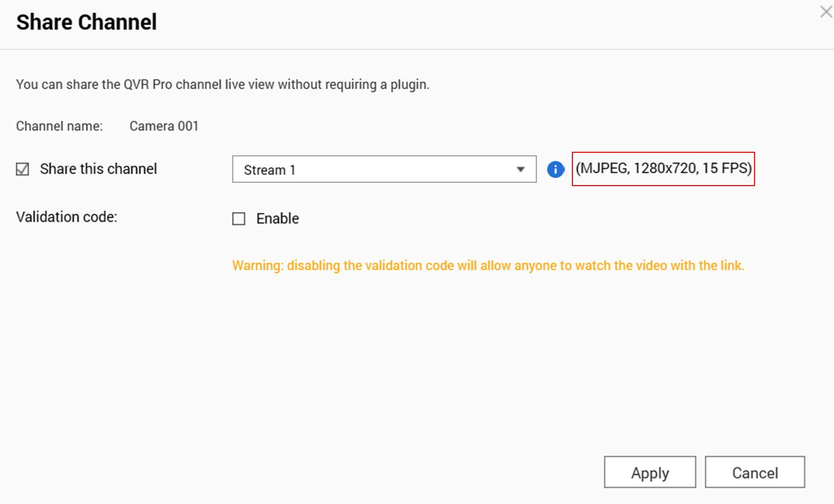
Task: Click the 'Channel name:' label
Action: [x=59, y=126]
